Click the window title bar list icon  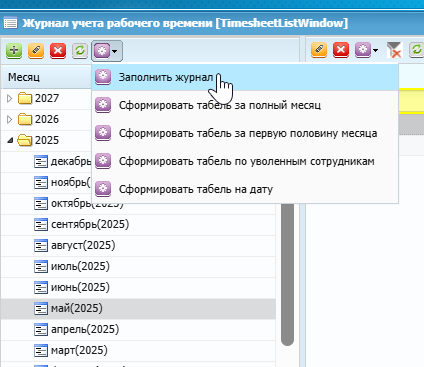click(10, 23)
